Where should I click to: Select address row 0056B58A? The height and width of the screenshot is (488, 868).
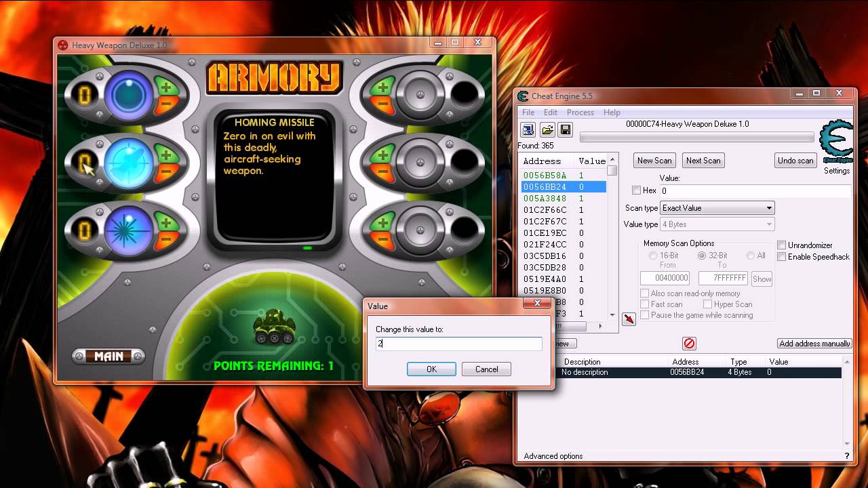click(563, 176)
